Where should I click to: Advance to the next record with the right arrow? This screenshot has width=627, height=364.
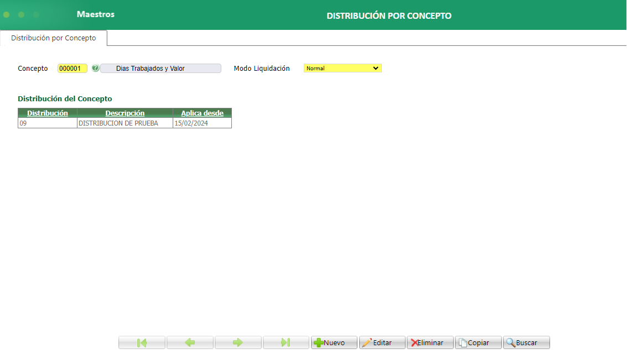(x=237, y=342)
